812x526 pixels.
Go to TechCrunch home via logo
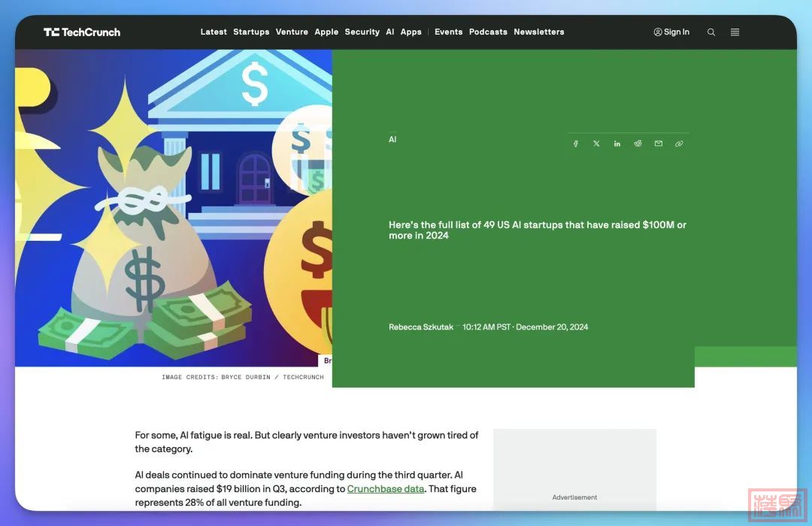click(82, 32)
